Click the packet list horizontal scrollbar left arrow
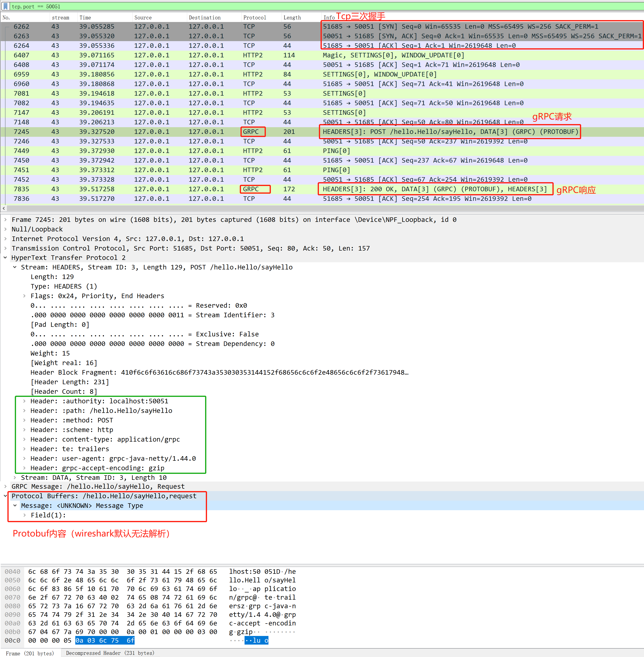The height and width of the screenshot is (657, 644). click(x=3, y=208)
